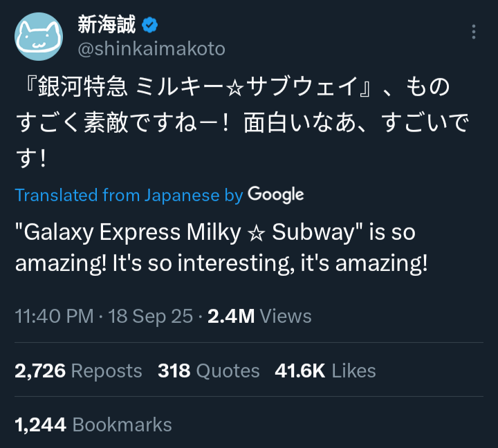Open the three-dot more options menu
This screenshot has width=498, height=448.
click(x=474, y=32)
